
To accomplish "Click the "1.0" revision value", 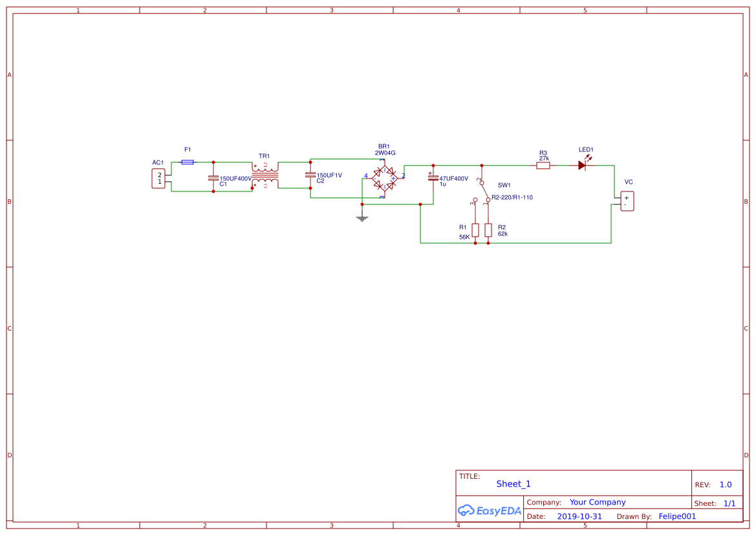I will coord(726,485).
